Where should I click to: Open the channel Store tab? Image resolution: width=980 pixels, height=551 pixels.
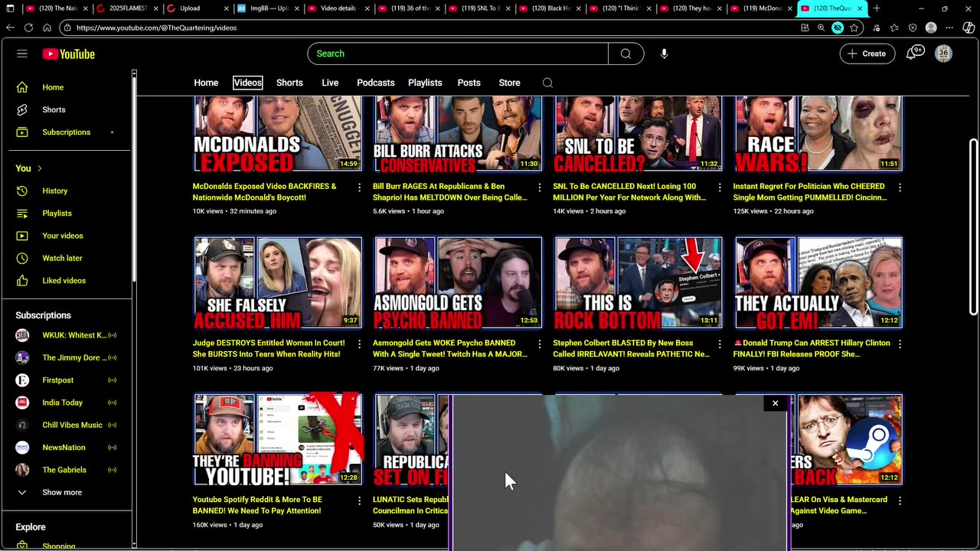point(509,83)
